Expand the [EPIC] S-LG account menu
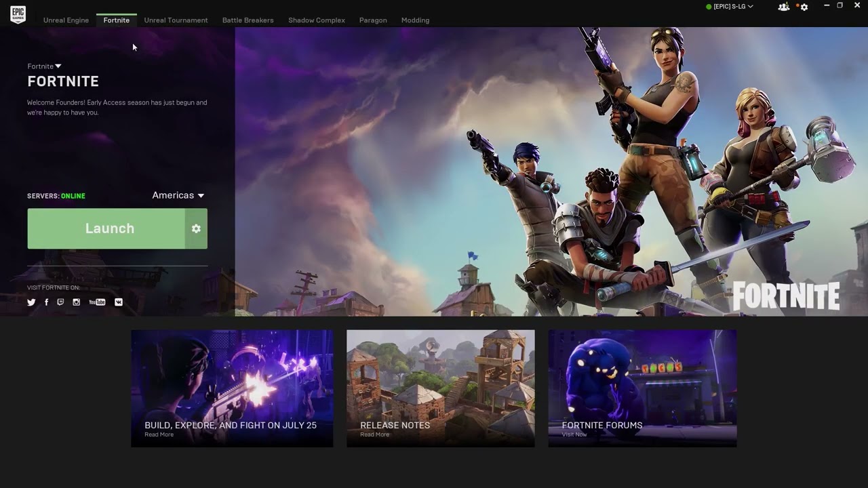Image resolution: width=868 pixels, height=488 pixels. coord(730,7)
